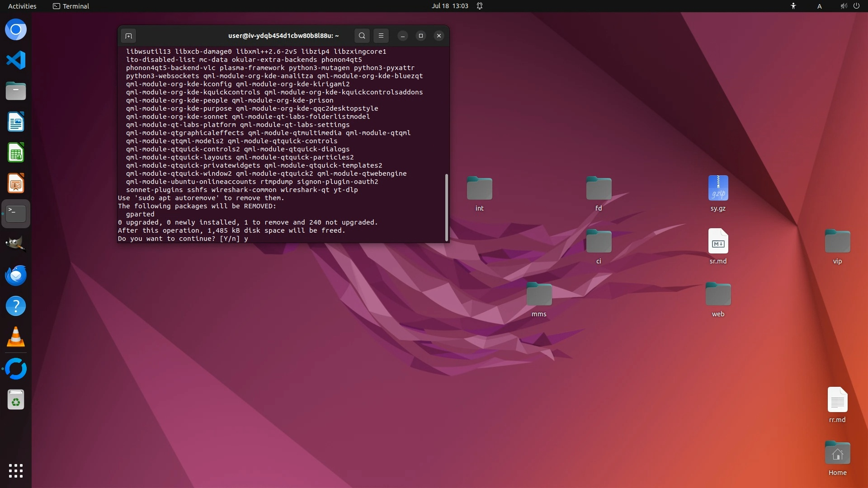This screenshot has height=488, width=868.
Task: Open the date and time calendar panel
Action: tap(449, 6)
